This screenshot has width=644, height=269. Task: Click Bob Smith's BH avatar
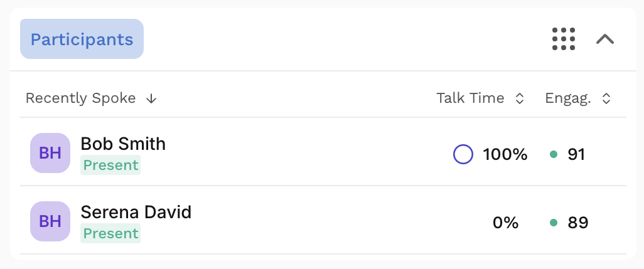pyautogui.click(x=50, y=153)
